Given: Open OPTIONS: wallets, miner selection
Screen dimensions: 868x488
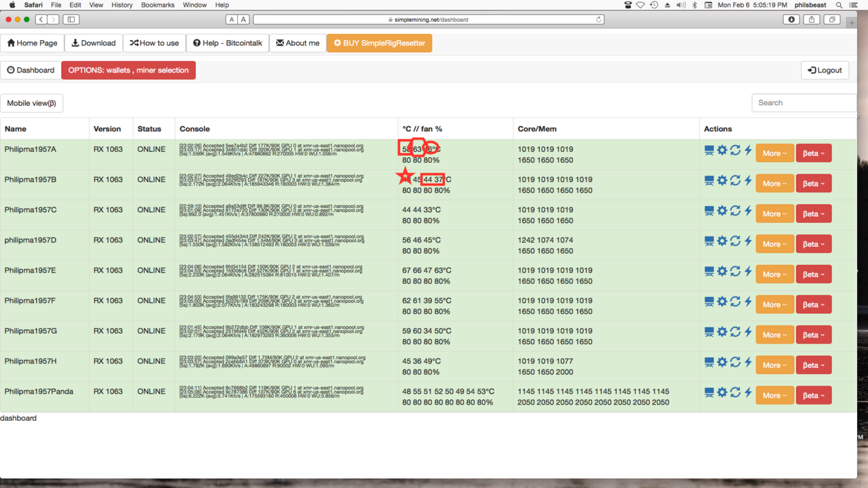Looking at the screenshot, I should (x=128, y=70).
